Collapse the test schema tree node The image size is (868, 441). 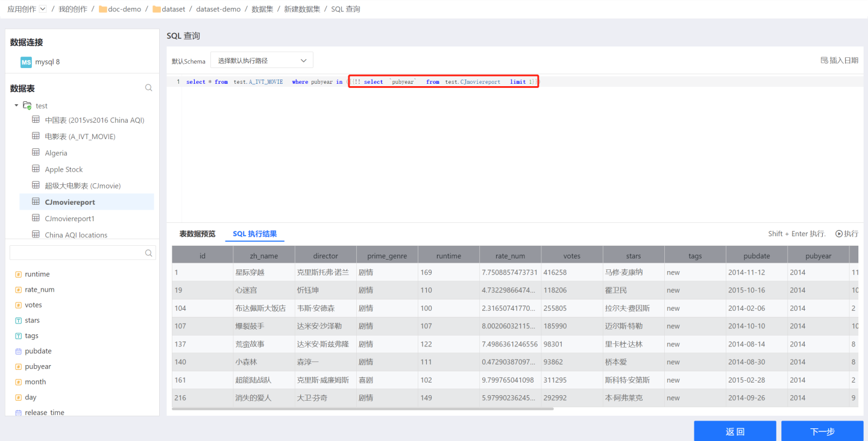pos(16,105)
